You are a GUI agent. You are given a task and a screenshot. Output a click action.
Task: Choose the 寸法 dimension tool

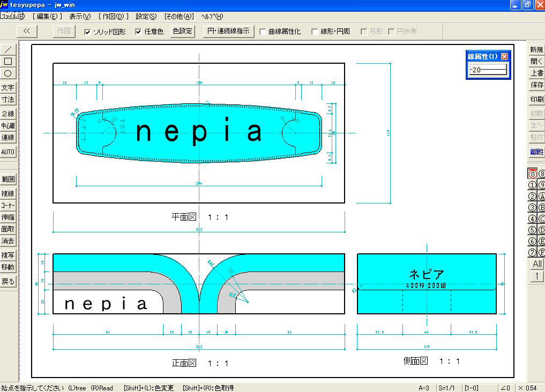8,100
